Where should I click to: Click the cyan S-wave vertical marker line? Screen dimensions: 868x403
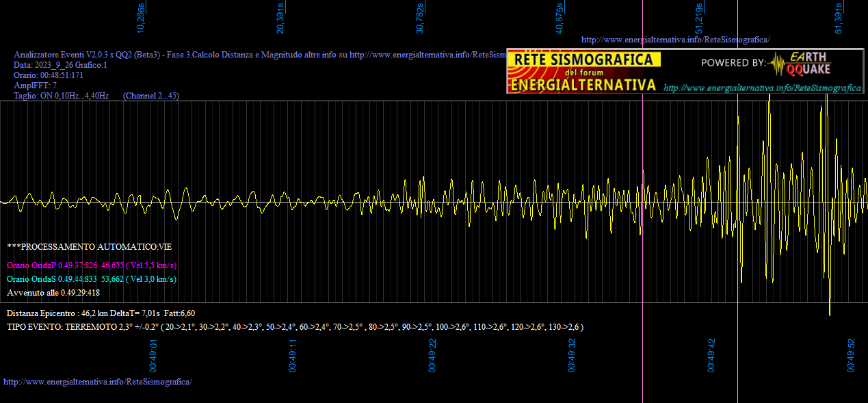pos(737,201)
